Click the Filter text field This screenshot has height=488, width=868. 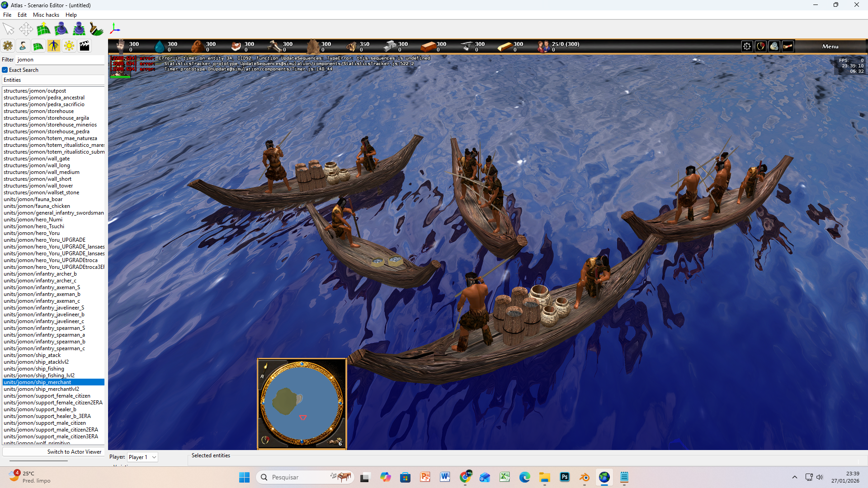[x=59, y=60]
